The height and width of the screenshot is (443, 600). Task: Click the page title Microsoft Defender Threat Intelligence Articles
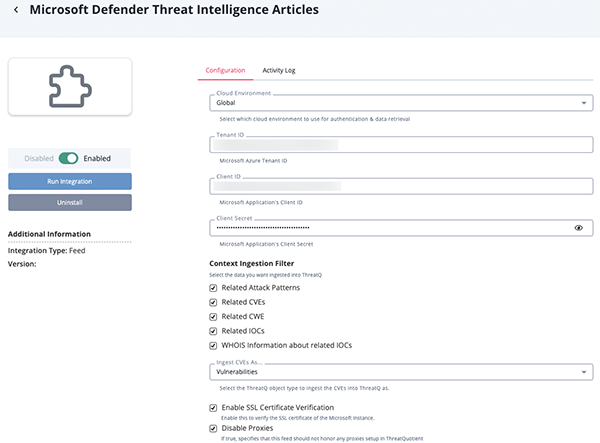click(x=174, y=10)
